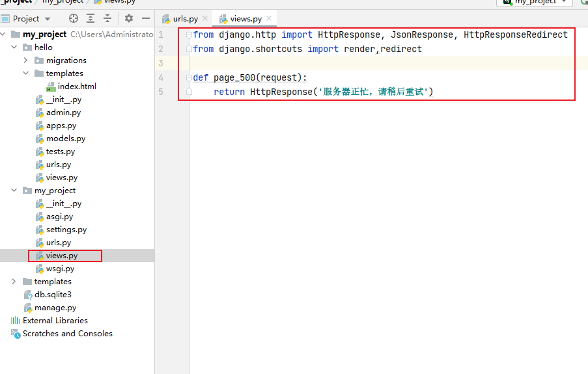Image resolution: width=588 pixels, height=374 pixels.
Task: Close the views.py editor tab
Action: [269, 18]
